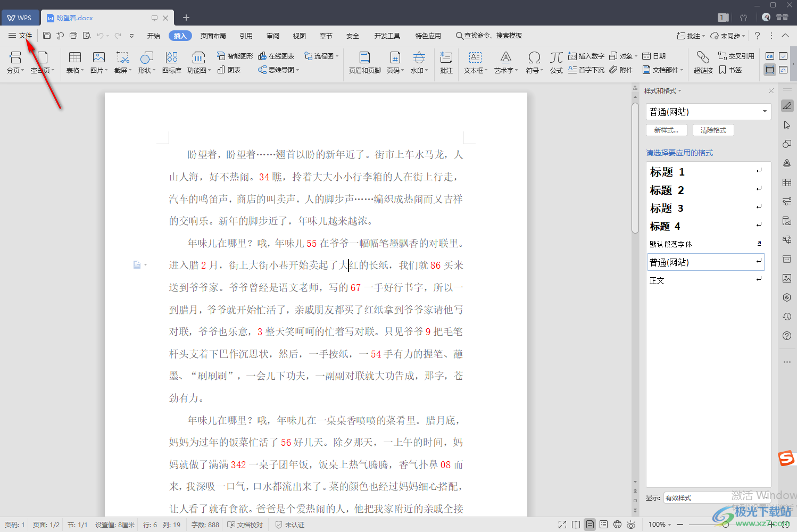Insert a 智能图形 smart graphic
The height and width of the screenshot is (532, 797).
(x=235, y=56)
